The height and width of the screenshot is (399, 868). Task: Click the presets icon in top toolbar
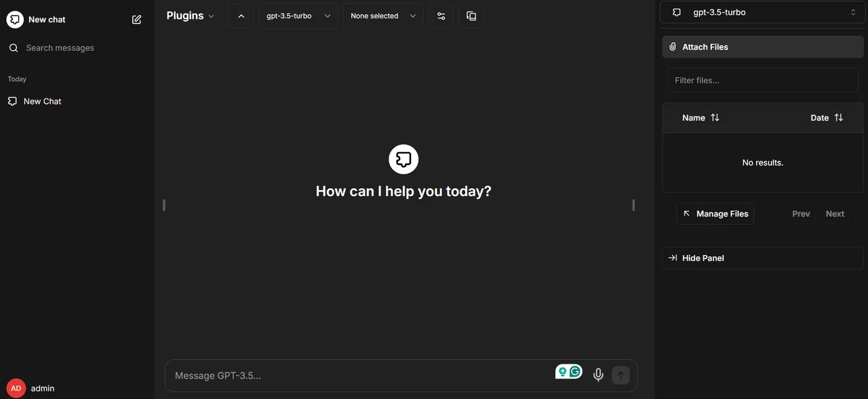(471, 16)
